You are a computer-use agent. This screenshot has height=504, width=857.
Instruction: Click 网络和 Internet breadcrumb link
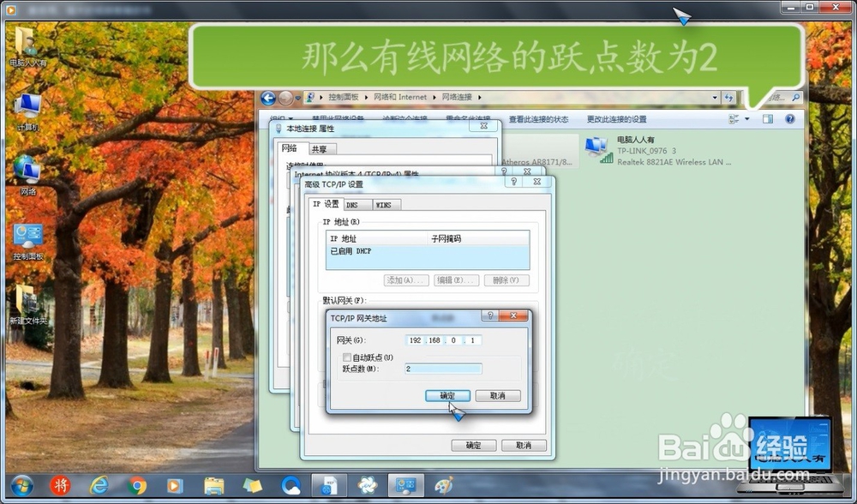[x=400, y=98]
